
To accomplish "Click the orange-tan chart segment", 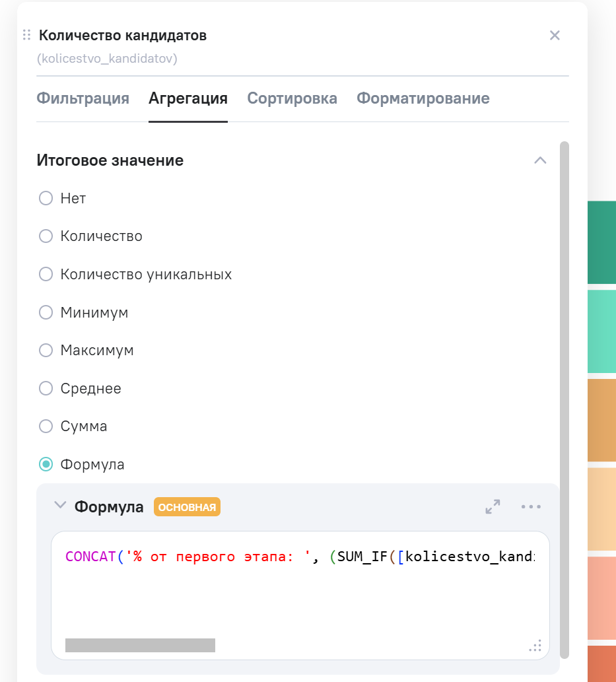I will 601,420.
